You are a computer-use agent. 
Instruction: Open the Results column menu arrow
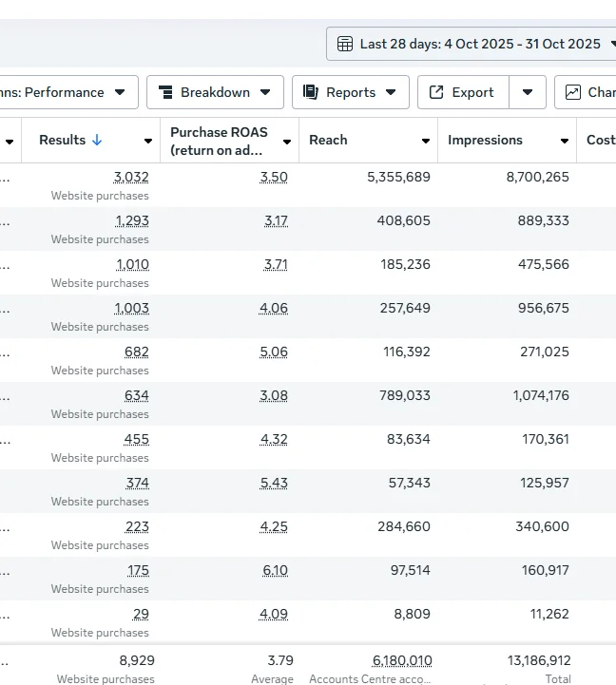tap(148, 141)
